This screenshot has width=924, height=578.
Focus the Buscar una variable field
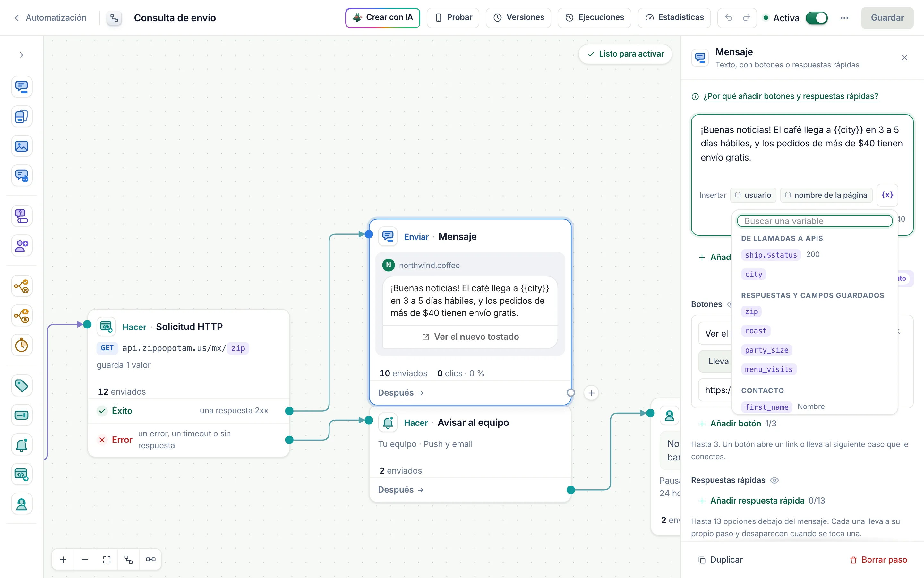[814, 221]
